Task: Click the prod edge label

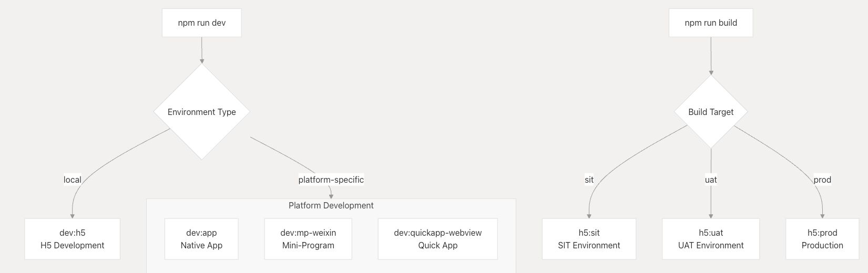Action: tap(822, 180)
